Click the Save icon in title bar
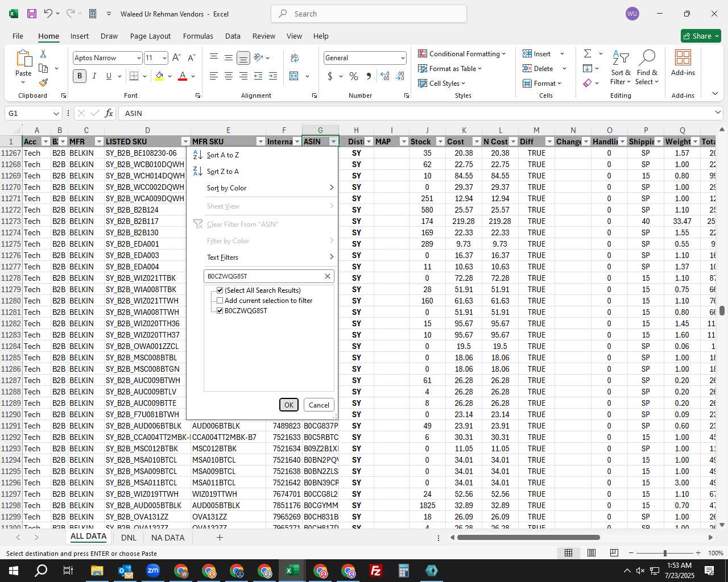This screenshot has height=582, width=728. coord(32,14)
